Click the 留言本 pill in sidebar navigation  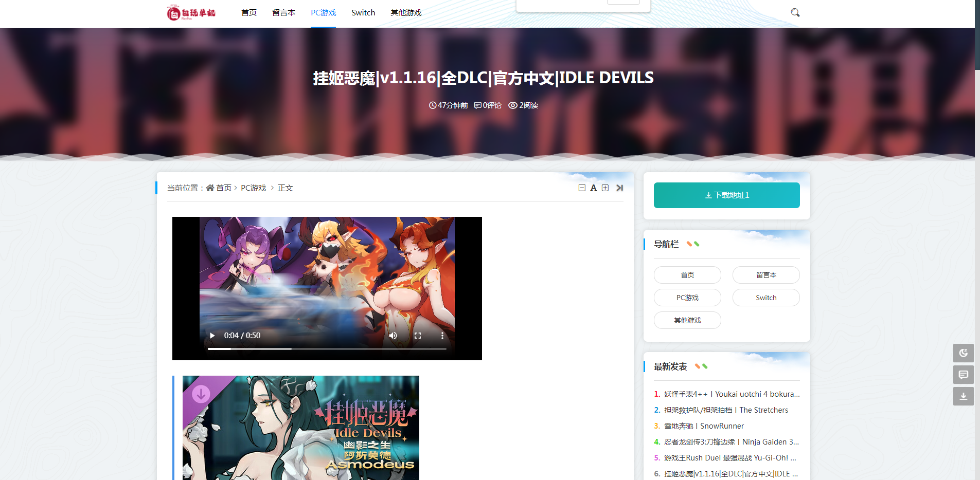pos(766,275)
